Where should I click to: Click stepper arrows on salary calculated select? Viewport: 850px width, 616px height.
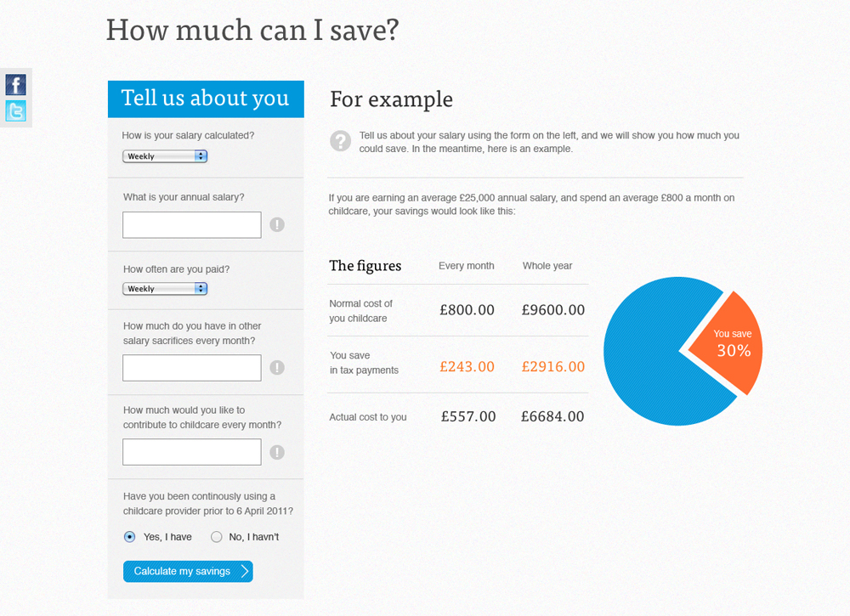pos(201,156)
